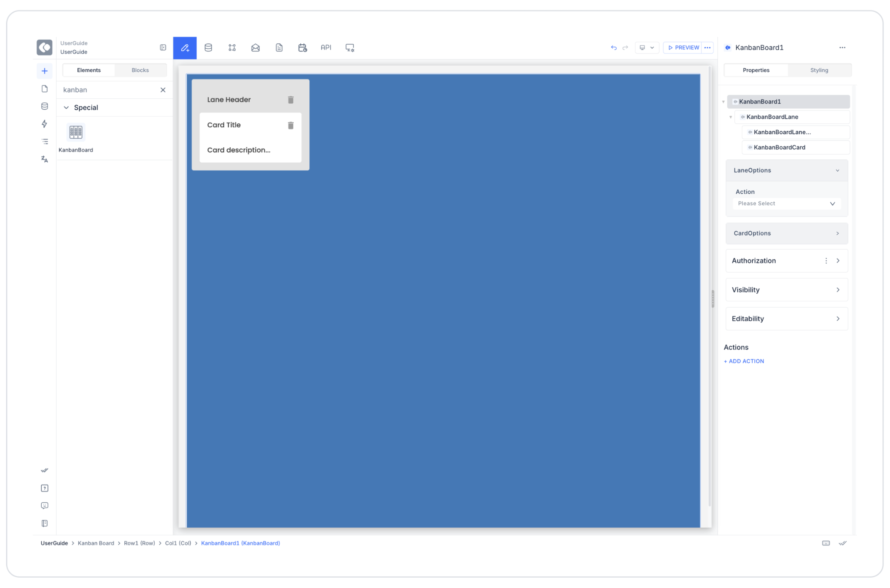Expand the CardOptions section
This screenshot has height=588, width=890.
pos(786,233)
